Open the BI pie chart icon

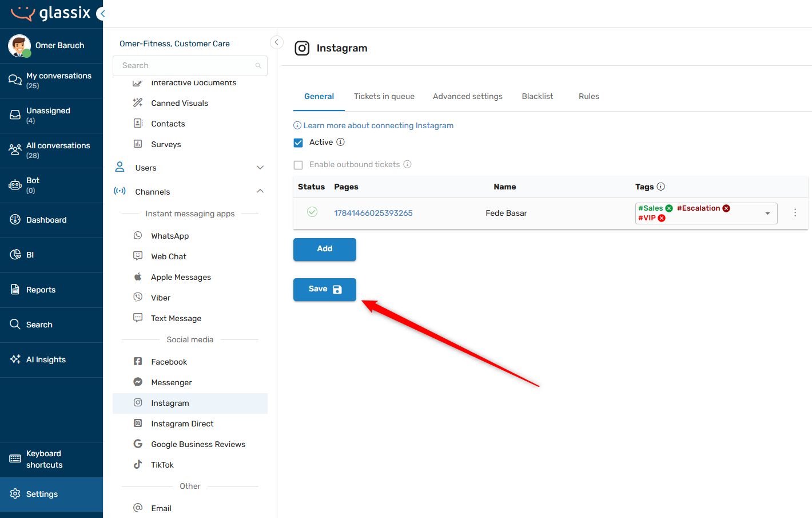(x=15, y=255)
